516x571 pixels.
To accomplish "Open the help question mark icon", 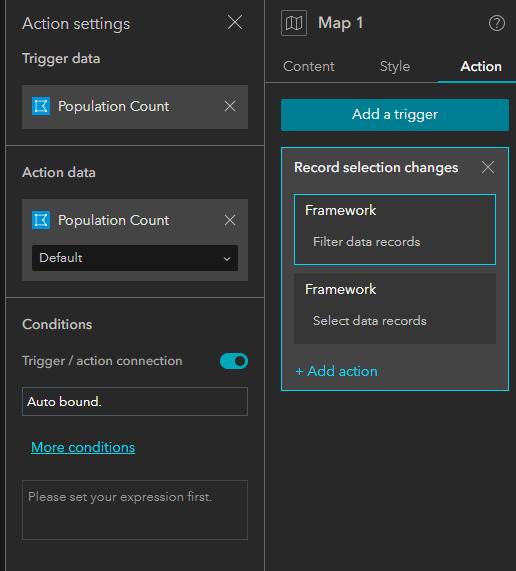I will (497, 23).
